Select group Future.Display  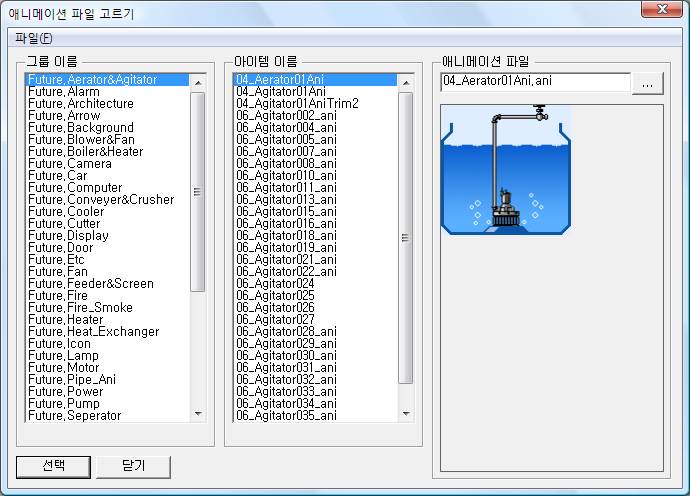point(108,235)
